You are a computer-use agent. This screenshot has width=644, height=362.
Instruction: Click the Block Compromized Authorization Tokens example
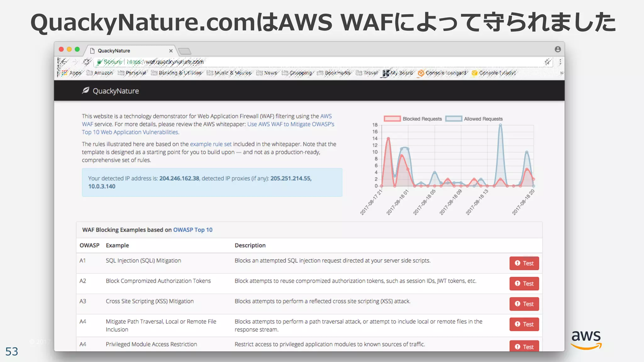click(x=158, y=281)
